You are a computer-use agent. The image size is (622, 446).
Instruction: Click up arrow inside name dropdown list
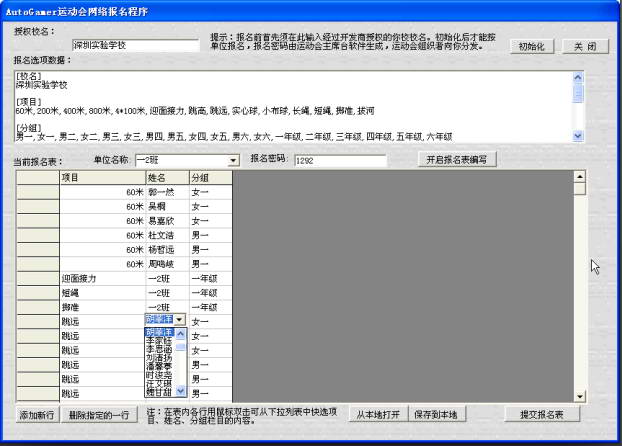(180, 334)
